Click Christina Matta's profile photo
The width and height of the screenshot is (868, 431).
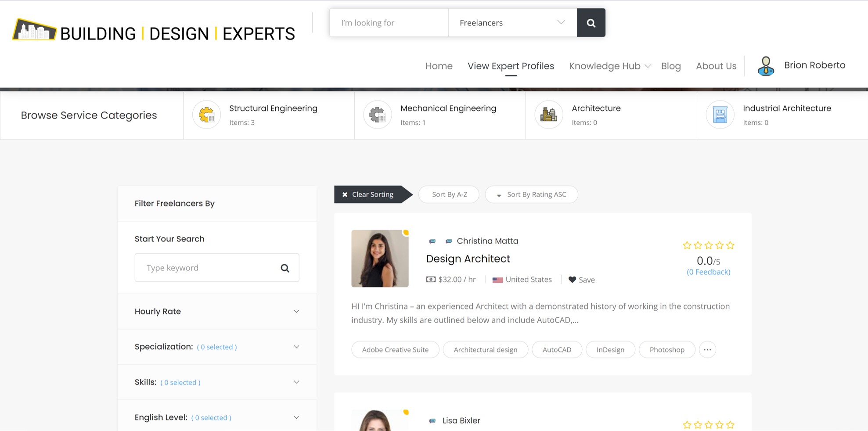380,259
